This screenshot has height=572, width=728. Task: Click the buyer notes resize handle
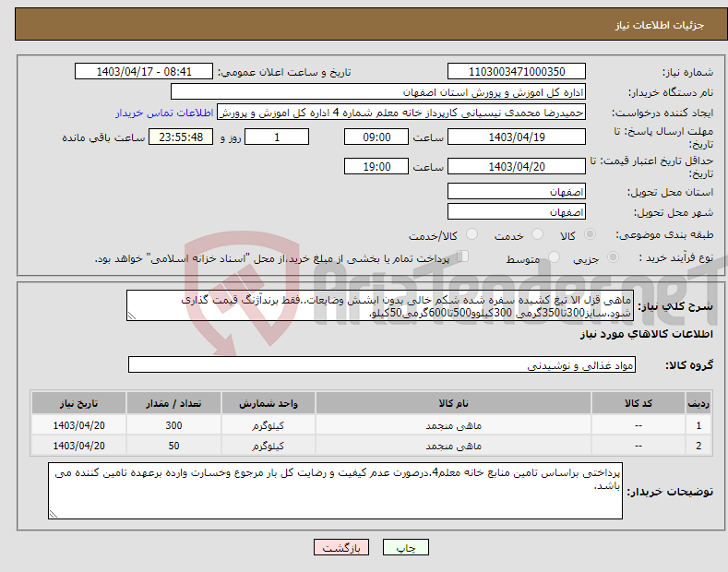click(x=54, y=514)
